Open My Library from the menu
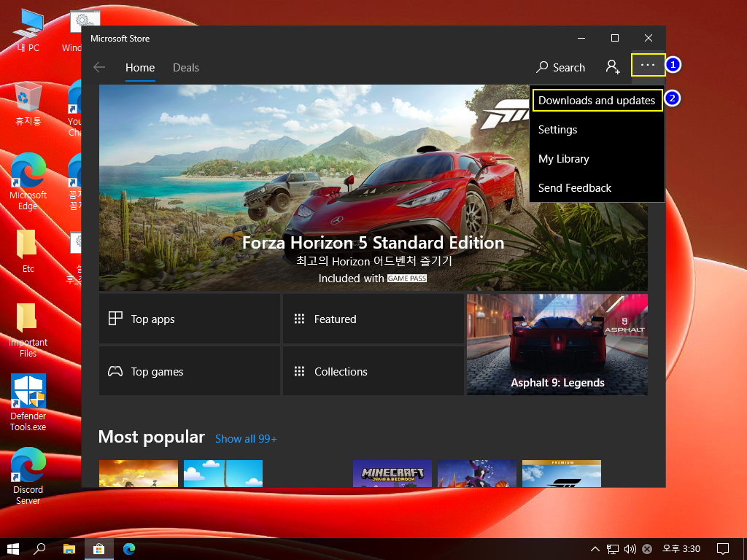This screenshot has width=747, height=560. 597,158
